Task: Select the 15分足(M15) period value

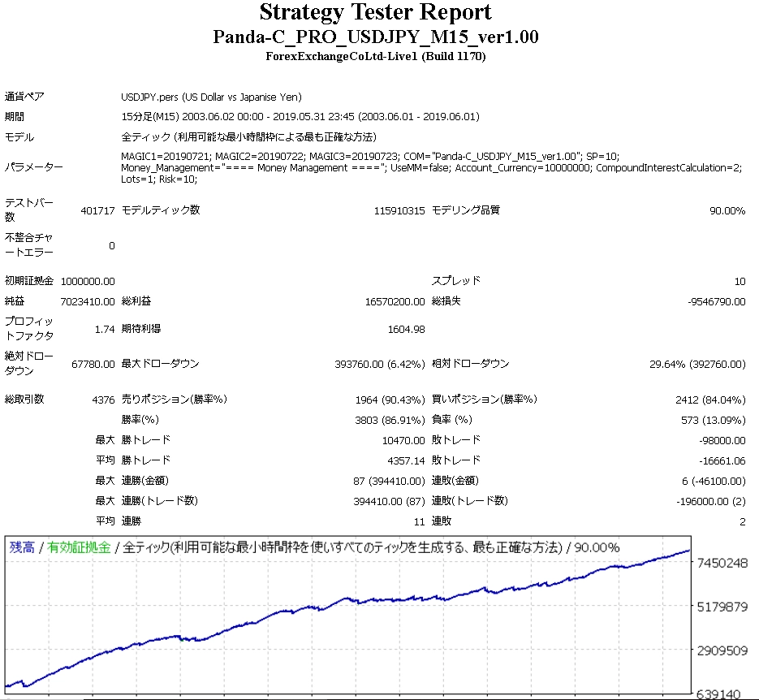Action: tap(300, 117)
